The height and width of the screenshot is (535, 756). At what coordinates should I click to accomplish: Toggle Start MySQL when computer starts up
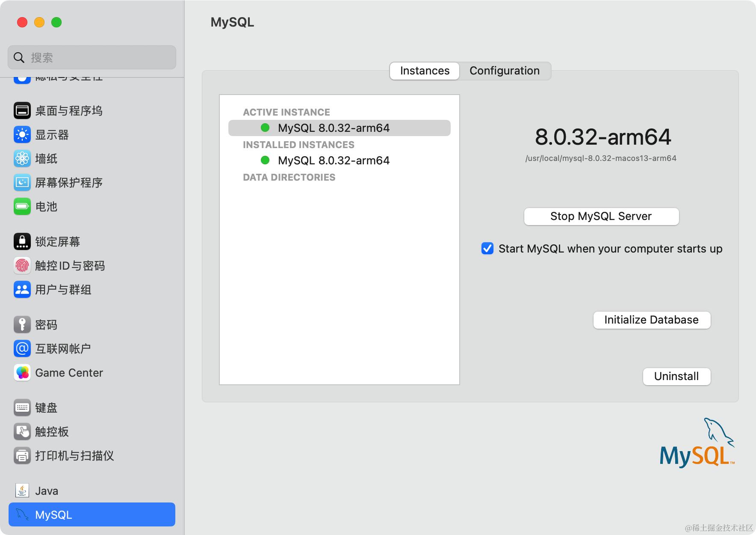coord(487,249)
